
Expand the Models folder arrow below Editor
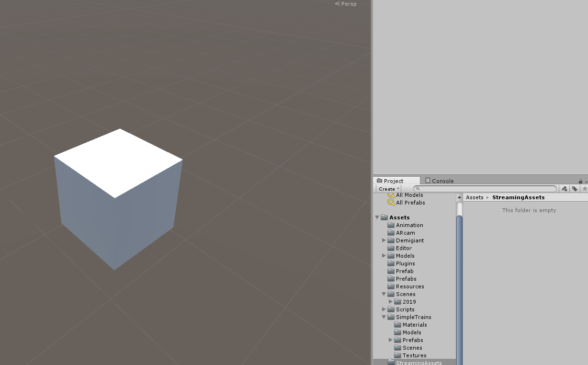(x=384, y=256)
